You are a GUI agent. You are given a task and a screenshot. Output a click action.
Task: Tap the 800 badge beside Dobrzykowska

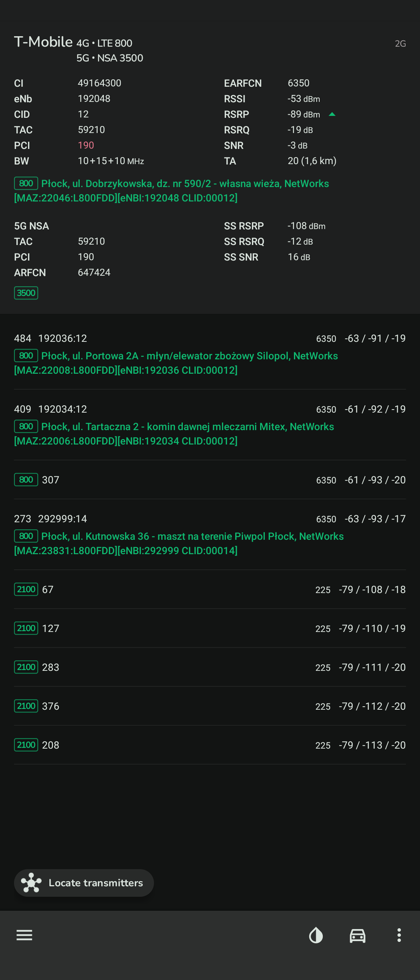[26, 183]
